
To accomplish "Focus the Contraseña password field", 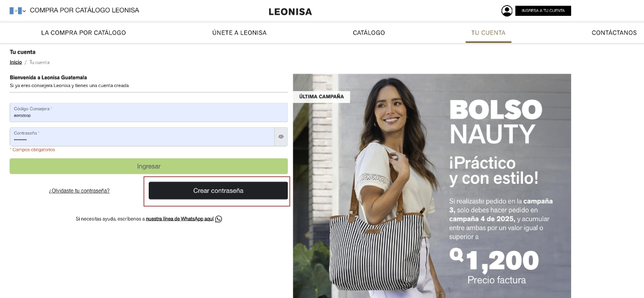I will 142,137.
